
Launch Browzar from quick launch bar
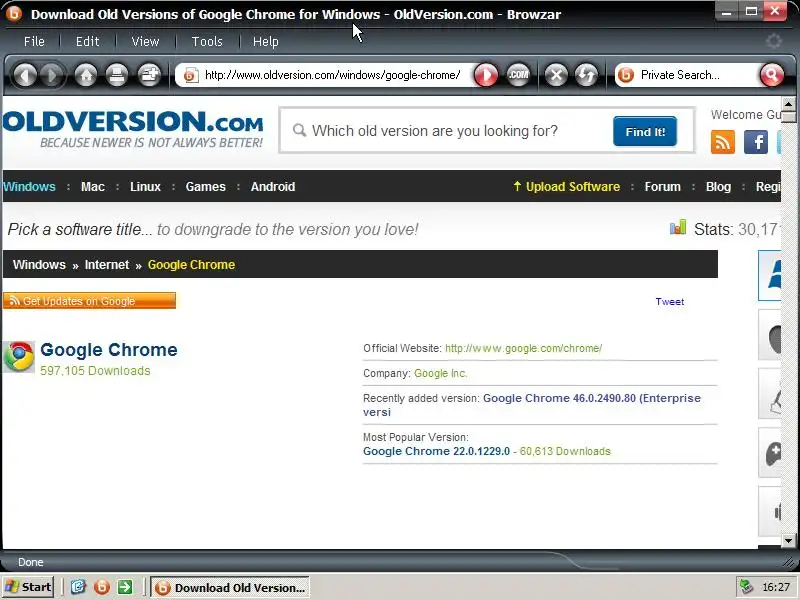[102, 587]
